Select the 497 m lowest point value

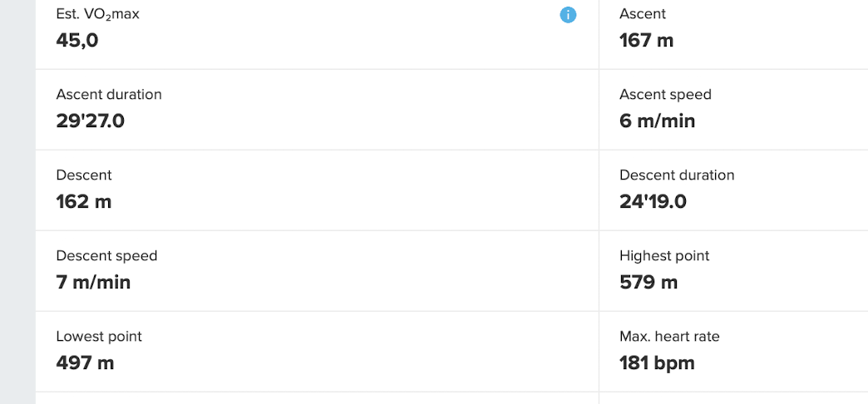[x=85, y=363]
